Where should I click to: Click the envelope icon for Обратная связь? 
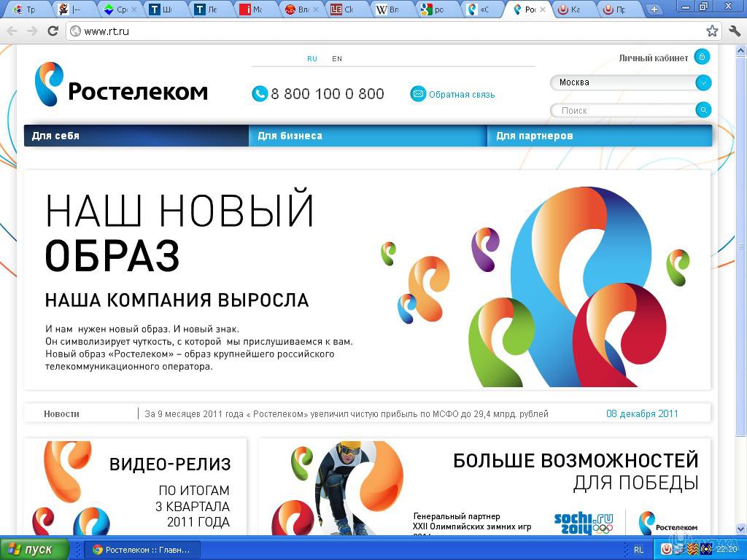418,94
